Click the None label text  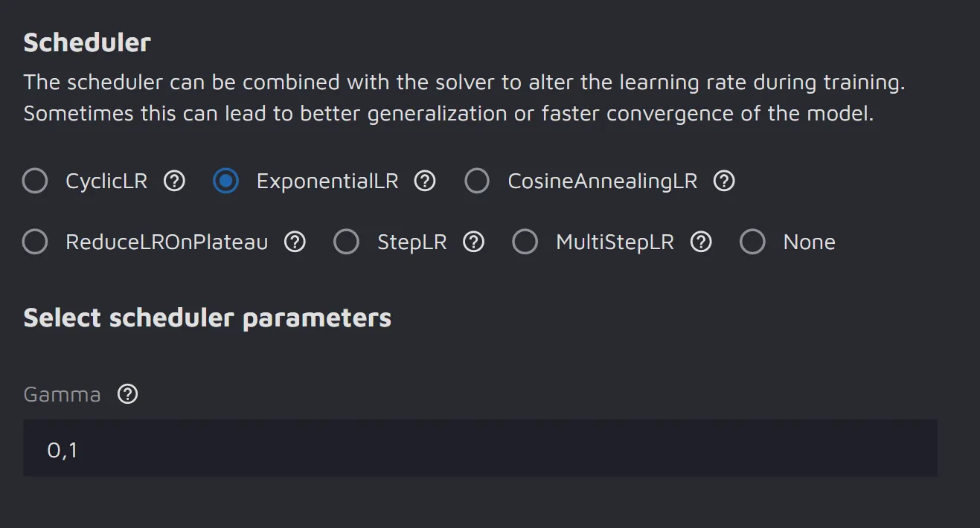click(x=809, y=242)
